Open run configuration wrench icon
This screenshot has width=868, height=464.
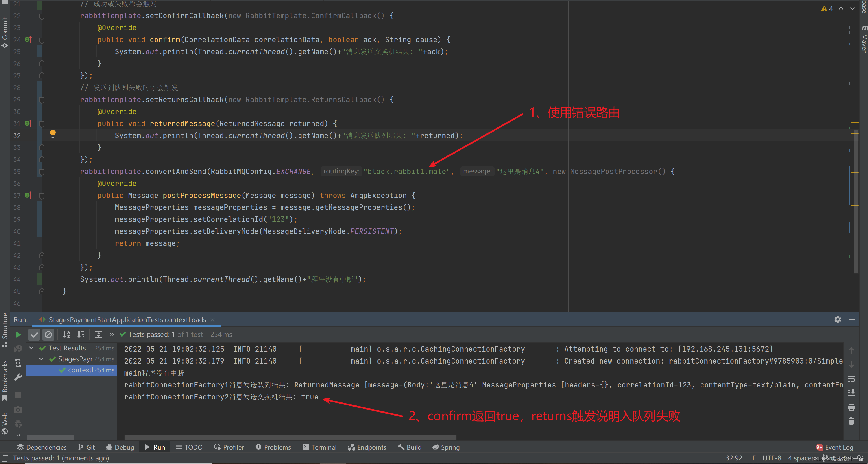click(18, 377)
